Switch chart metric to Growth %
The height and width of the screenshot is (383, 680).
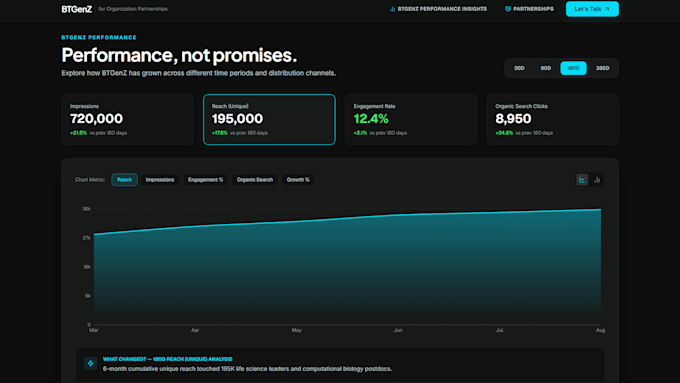[x=298, y=180]
